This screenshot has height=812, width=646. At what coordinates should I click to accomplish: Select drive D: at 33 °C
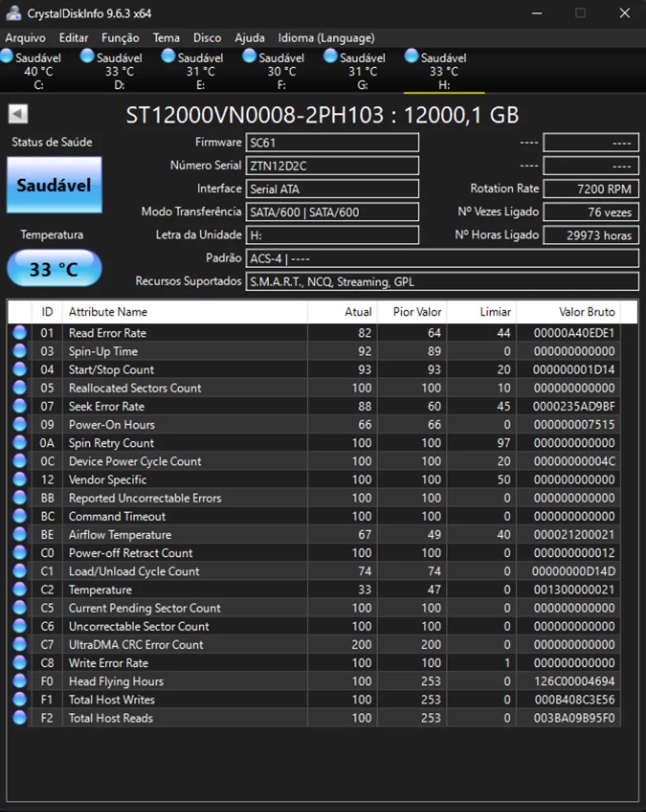119,70
